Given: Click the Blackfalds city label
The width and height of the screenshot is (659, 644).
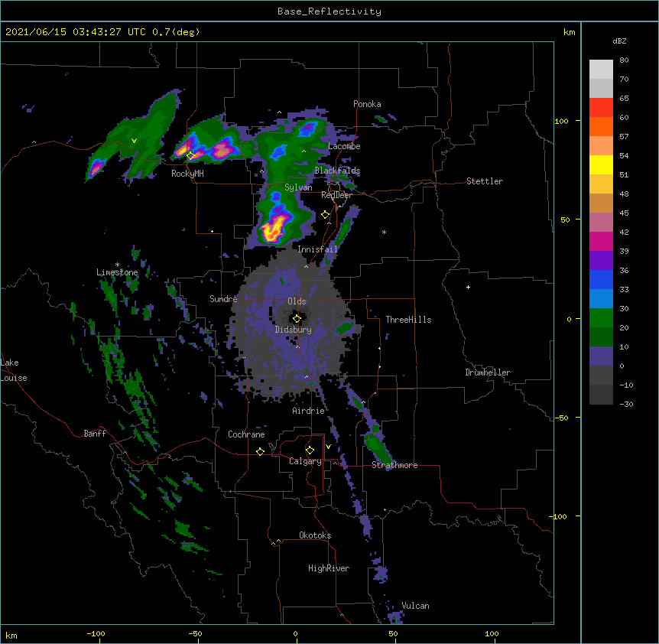Looking at the screenshot, I should pyautogui.click(x=337, y=171).
